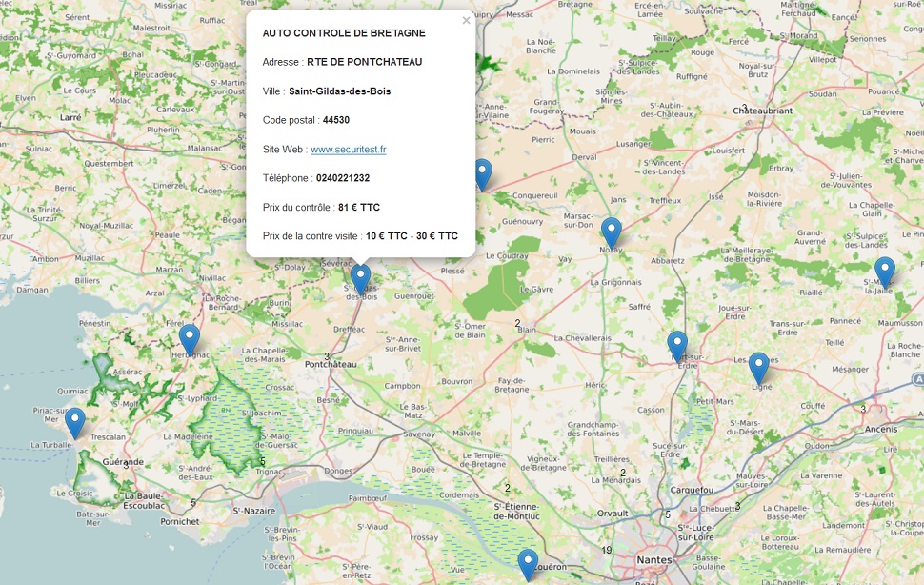Open the St-Mars-la-Jaille marker
Viewport: 924px width, 585px height.
point(885,272)
